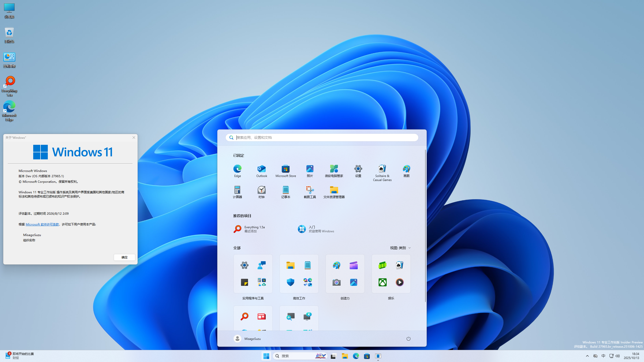This screenshot has height=362, width=644.
Task: Open Windows Security shield in 高效工作
Action: click(x=291, y=282)
